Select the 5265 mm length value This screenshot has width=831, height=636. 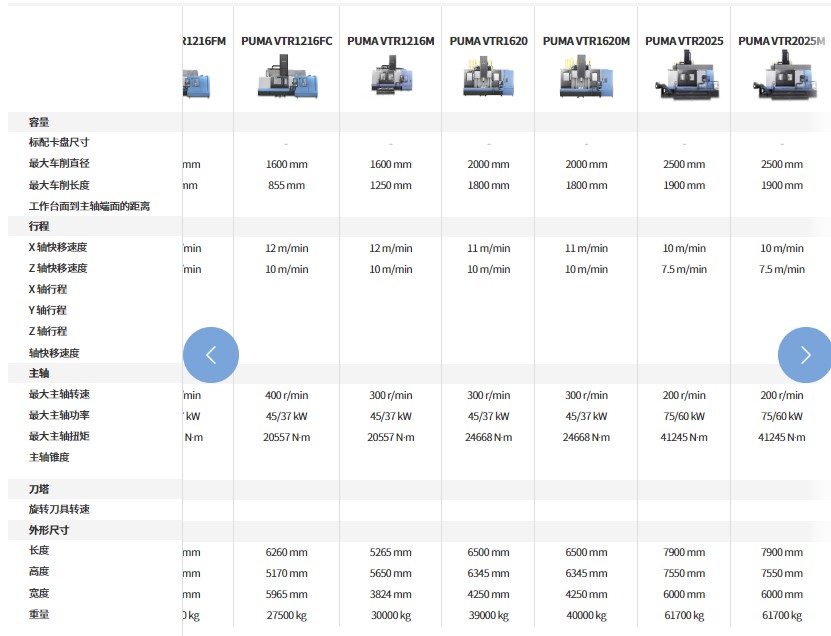(x=391, y=552)
